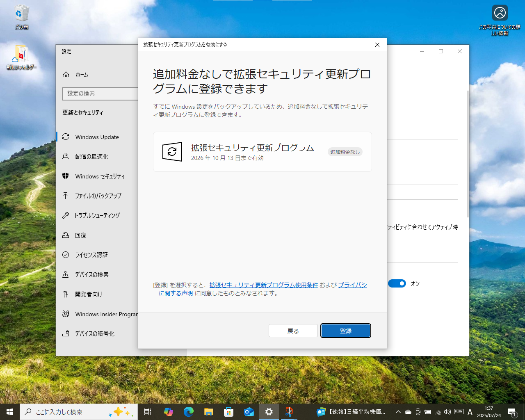Image resolution: width=525 pixels, height=420 pixels.
Task: Open 拡張セキュリティ更新プログラム使用条件 link
Action: click(x=264, y=284)
